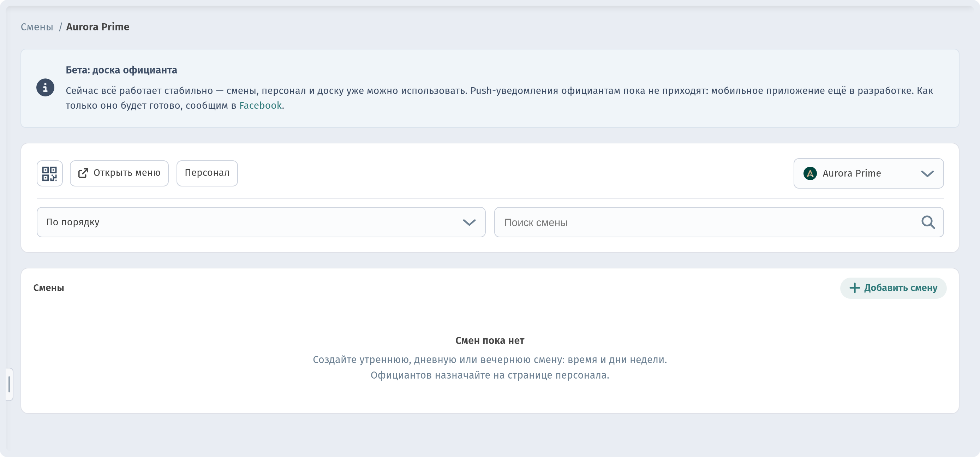Click the chevron in Aurora Prime selector

click(x=927, y=174)
